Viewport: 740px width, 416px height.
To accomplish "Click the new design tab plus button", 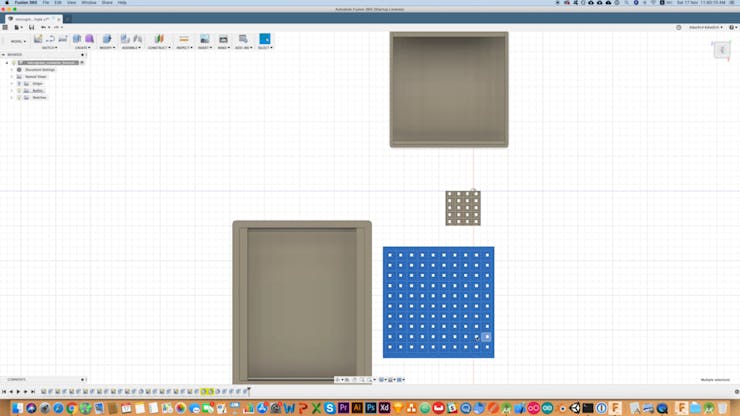I will click(x=67, y=19).
